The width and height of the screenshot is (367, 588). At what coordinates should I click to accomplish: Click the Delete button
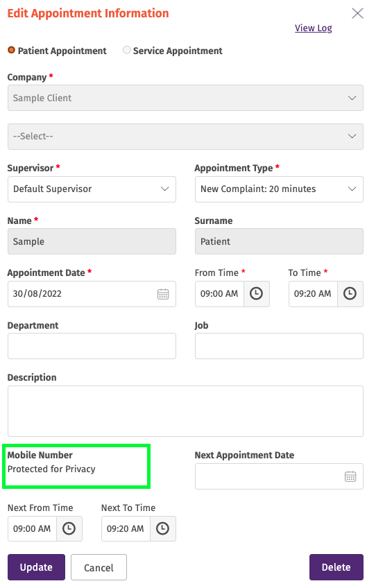336,567
